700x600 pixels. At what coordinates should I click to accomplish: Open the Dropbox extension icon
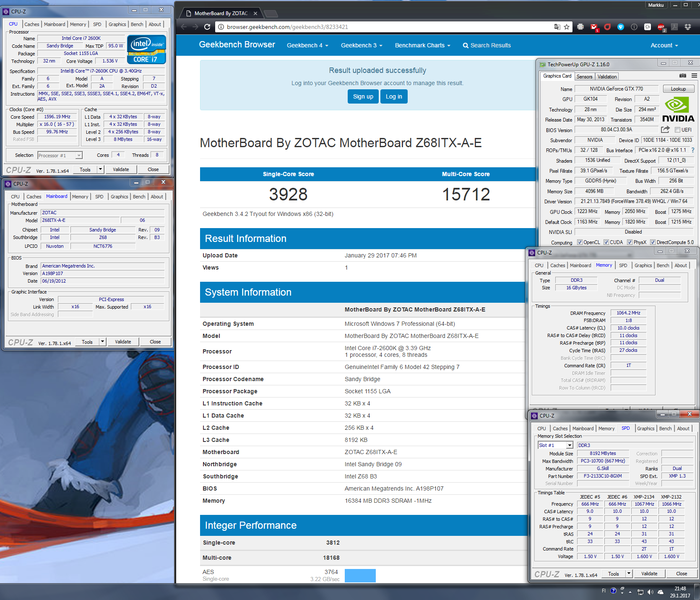(688, 27)
